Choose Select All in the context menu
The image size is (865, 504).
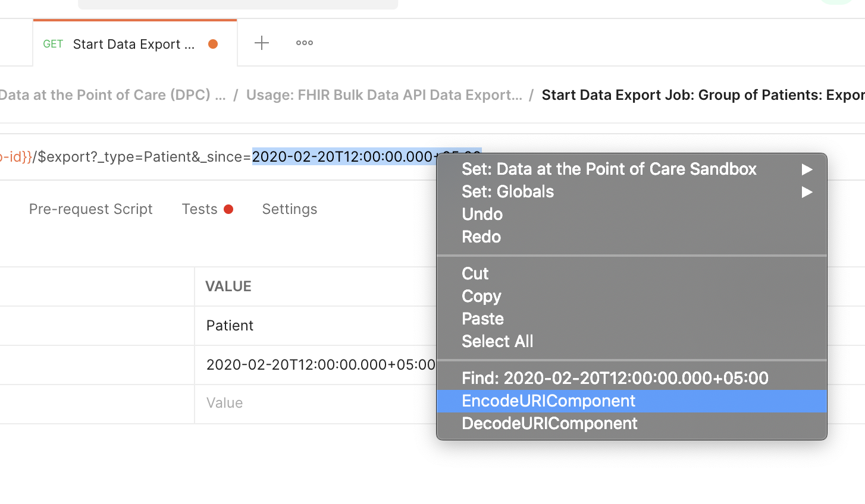click(x=497, y=342)
